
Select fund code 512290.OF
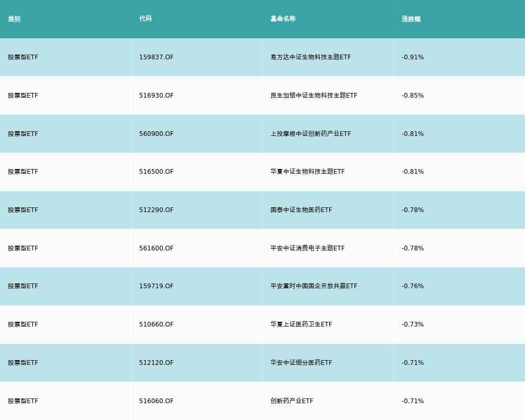[156, 210]
